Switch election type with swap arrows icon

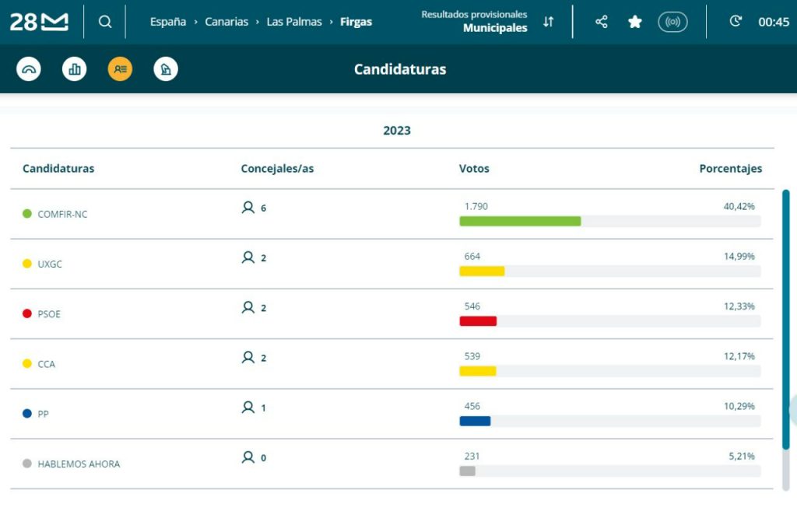click(x=548, y=22)
